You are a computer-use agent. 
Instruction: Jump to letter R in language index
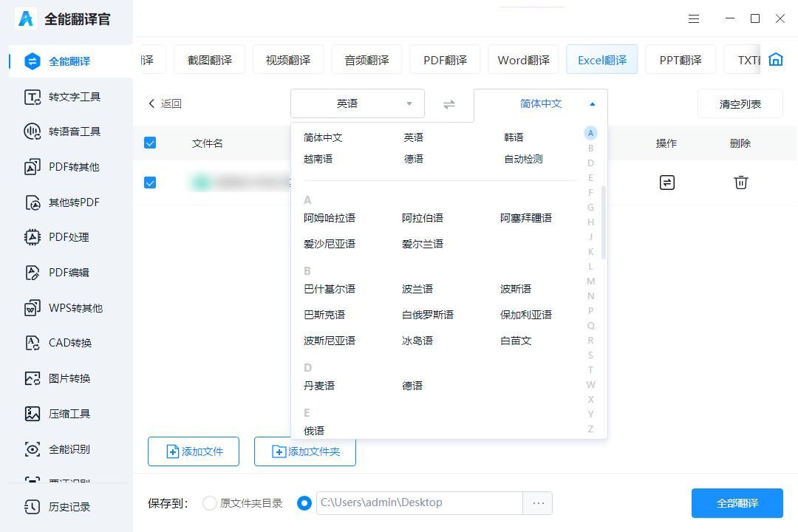590,340
